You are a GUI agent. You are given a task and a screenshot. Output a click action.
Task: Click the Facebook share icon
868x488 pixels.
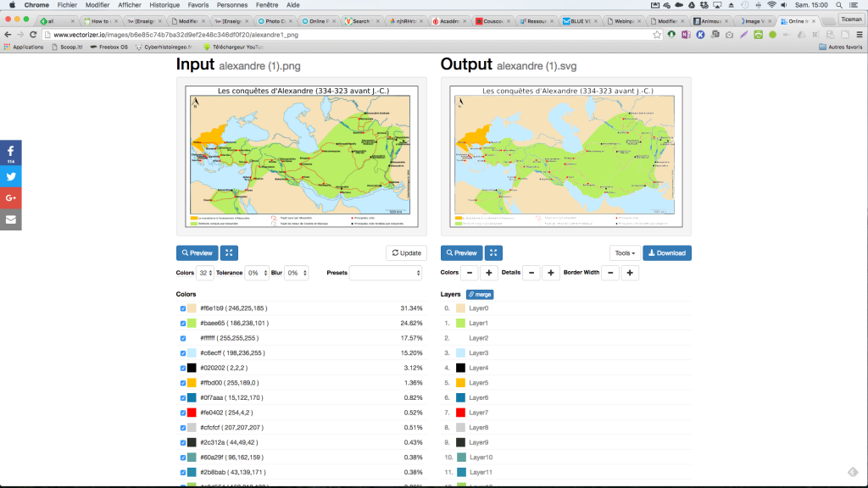click(x=11, y=152)
